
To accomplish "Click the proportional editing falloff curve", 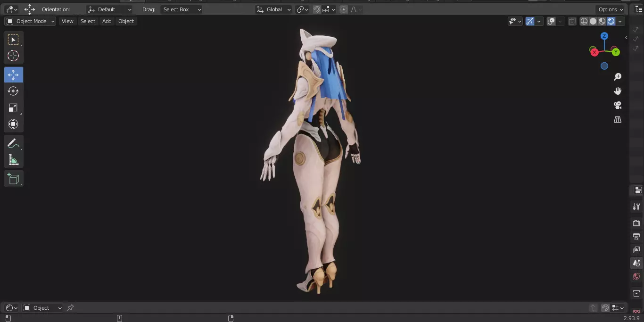I will [354, 9].
